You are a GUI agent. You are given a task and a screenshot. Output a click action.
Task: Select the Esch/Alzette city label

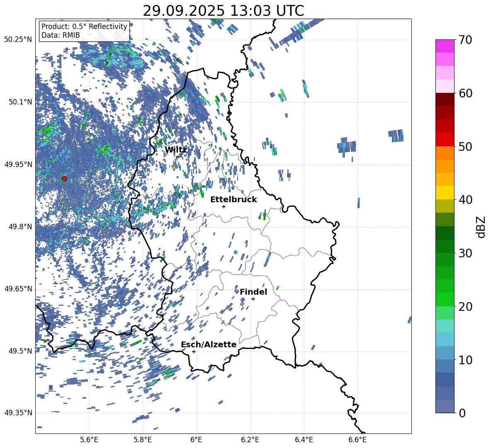(x=209, y=344)
